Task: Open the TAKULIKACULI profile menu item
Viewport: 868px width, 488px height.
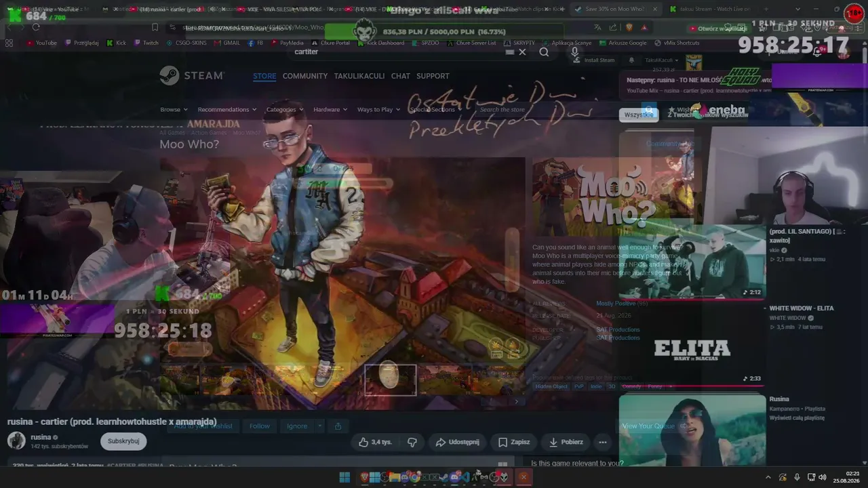Action: pyautogui.click(x=359, y=76)
